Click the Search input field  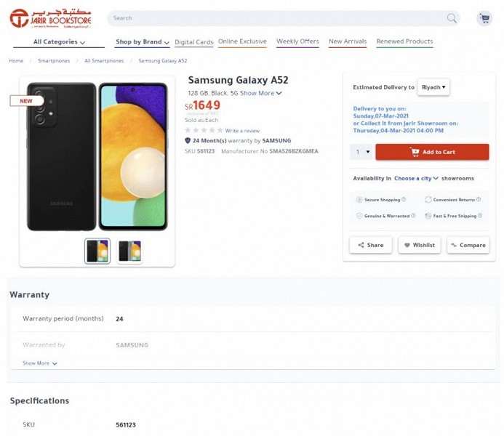point(276,18)
